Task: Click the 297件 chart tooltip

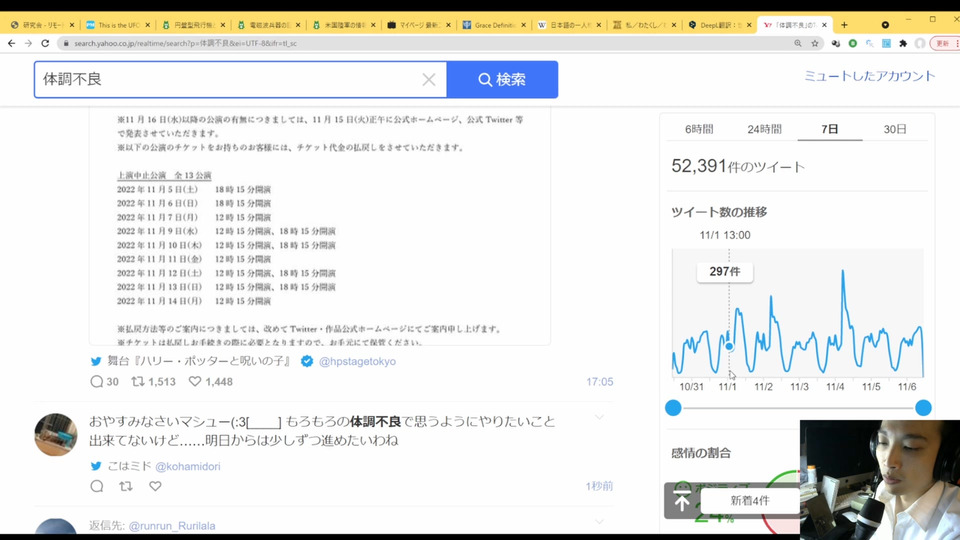Action: (x=725, y=272)
